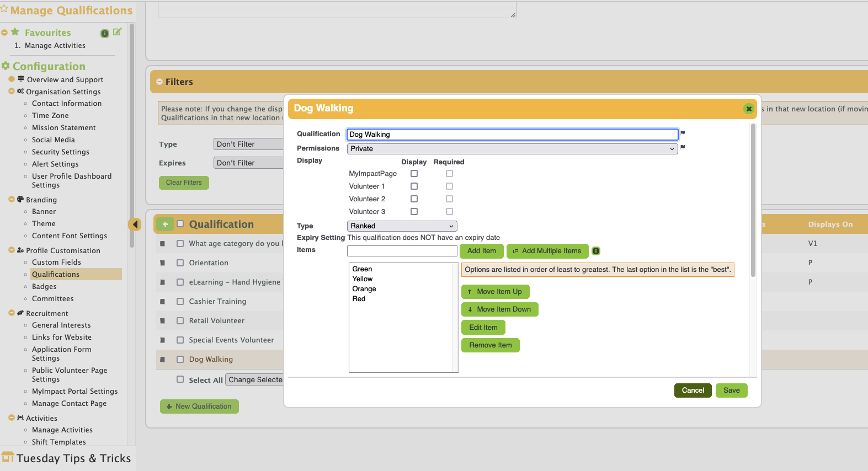Click the info icon beside Add Multiple Items
The height and width of the screenshot is (471, 868).
pos(596,251)
